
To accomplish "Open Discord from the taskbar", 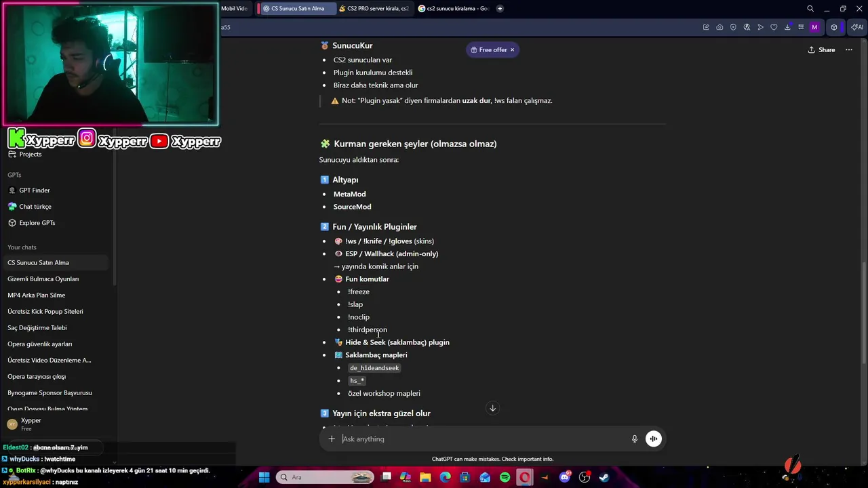I will (565, 477).
